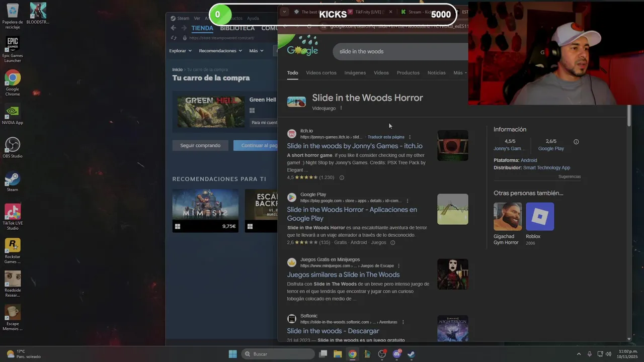The image size is (644, 362).
Task: Close the TikFinity Chrome tab
Action: pyautogui.click(x=390, y=12)
